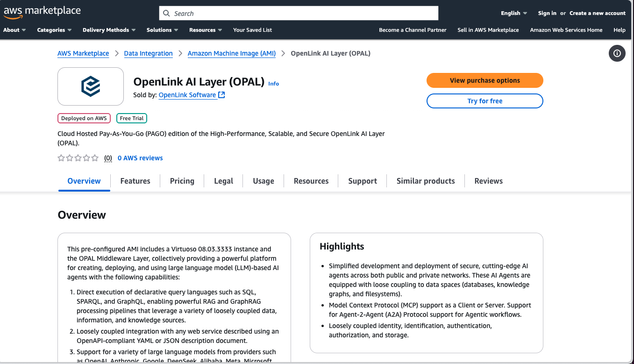
Task: Click the Overview section heading
Action: point(82,215)
